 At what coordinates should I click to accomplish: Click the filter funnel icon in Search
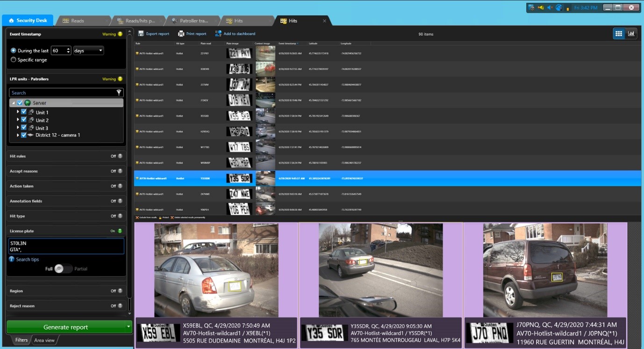(x=119, y=93)
